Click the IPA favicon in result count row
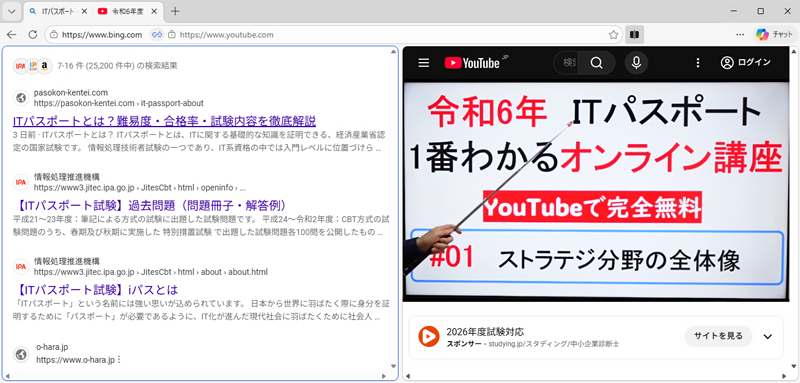This screenshot has height=383, width=800. 20,66
